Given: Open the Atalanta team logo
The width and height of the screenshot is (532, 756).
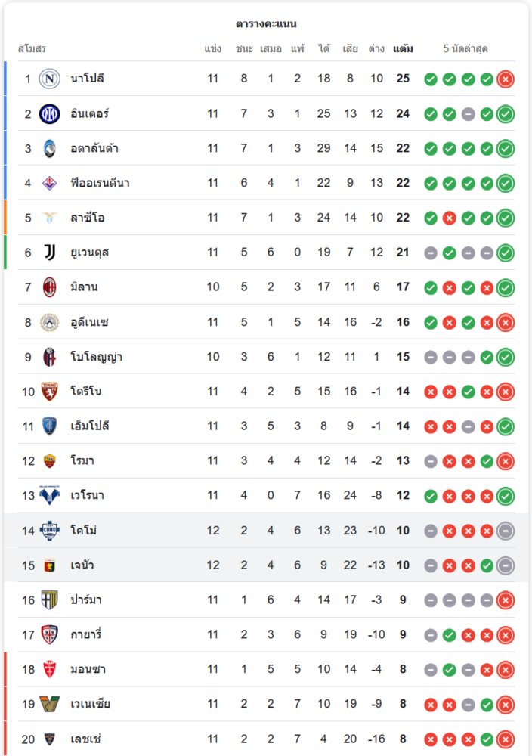Looking at the screenshot, I should (49, 148).
